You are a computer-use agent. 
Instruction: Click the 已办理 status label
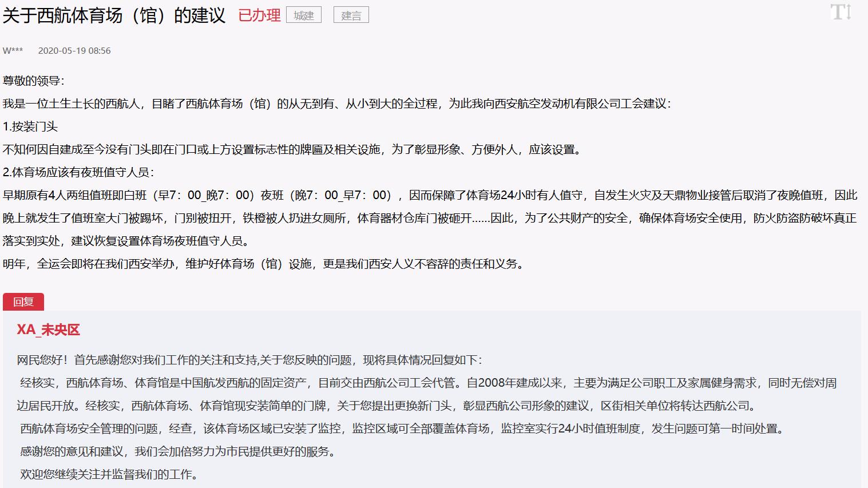(259, 15)
